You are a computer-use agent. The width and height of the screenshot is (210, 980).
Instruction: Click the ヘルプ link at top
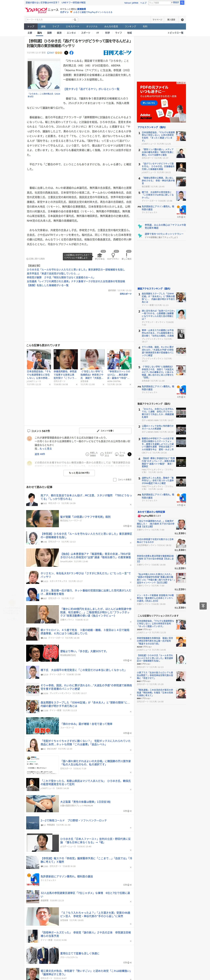click(x=143, y=3)
